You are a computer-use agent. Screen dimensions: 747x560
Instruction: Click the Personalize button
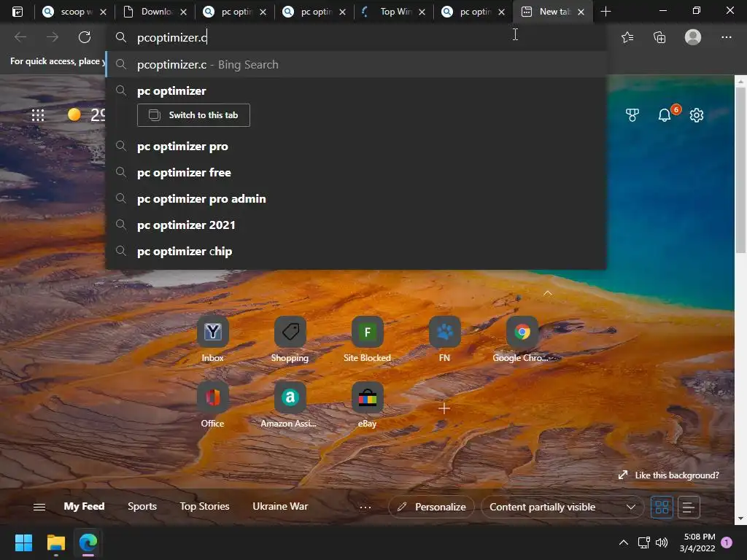pos(431,507)
